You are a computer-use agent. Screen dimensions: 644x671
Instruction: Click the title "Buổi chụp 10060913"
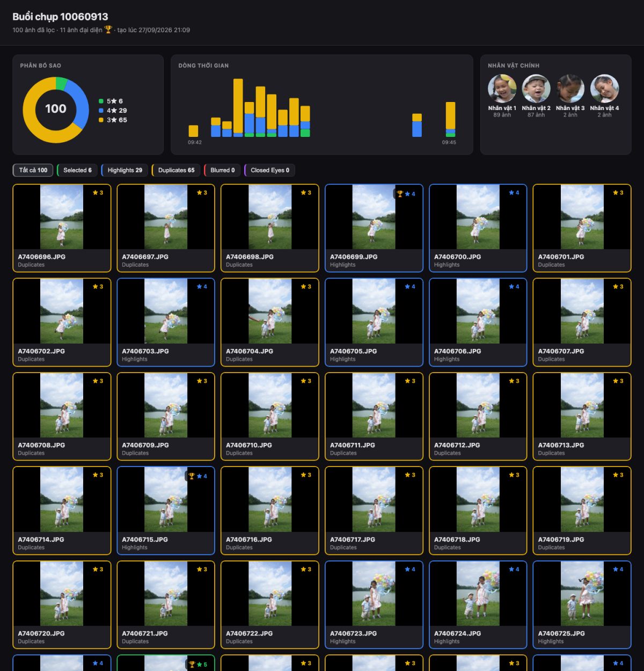click(x=60, y=17)
